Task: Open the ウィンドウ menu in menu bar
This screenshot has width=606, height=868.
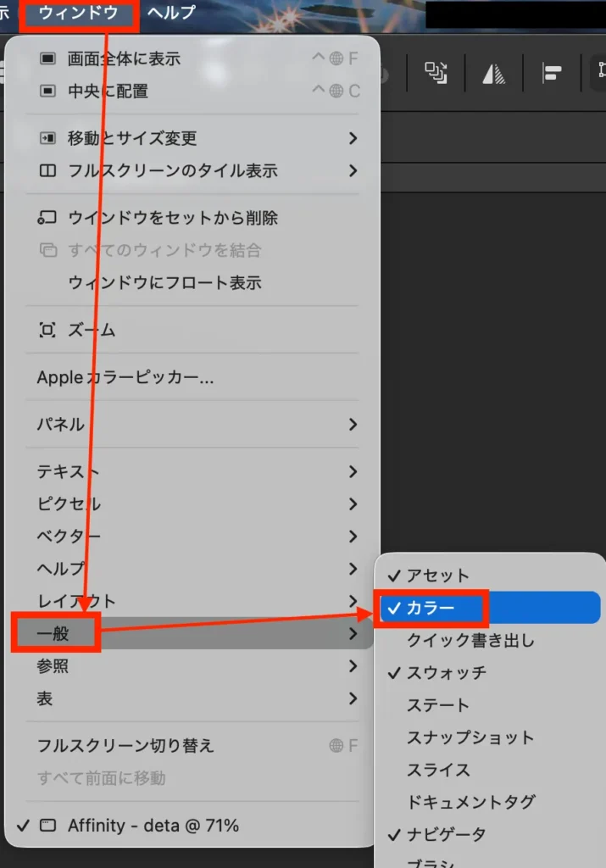Action: [x=79, y=12]
